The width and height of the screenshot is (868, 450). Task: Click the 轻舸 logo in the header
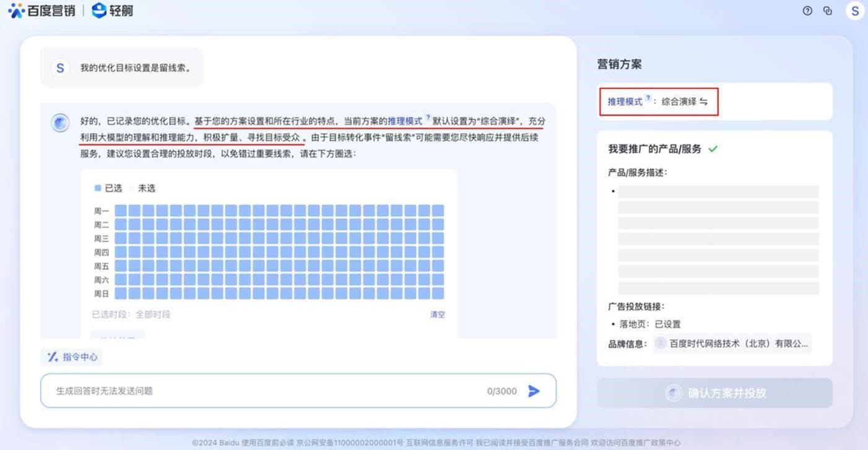pos(112,11)
